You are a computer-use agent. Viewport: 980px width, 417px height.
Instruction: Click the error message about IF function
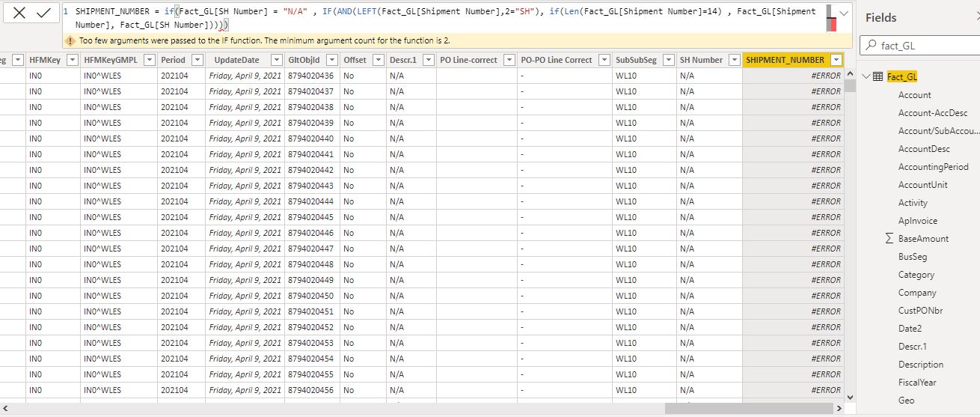tap(264, 40)
